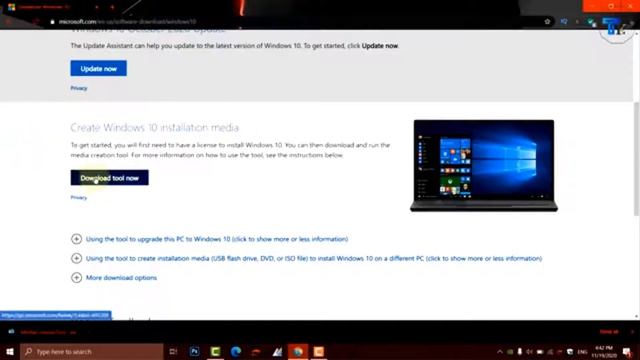This screenshot has width=640, height=360.
Task: Launch Microsoft Edge from the taskbar
Action: coord(236,351)
